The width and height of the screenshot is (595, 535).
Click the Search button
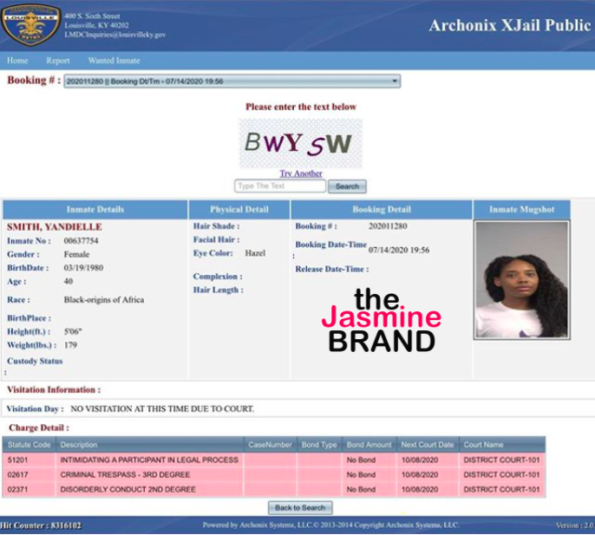coord(347,186)
